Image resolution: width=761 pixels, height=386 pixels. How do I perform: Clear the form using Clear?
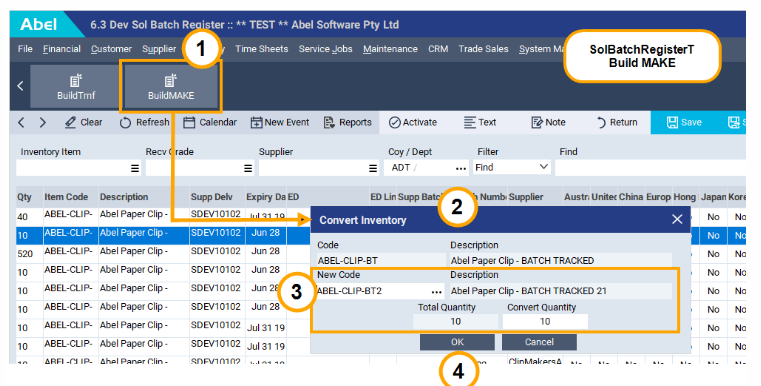coord(83,122)
